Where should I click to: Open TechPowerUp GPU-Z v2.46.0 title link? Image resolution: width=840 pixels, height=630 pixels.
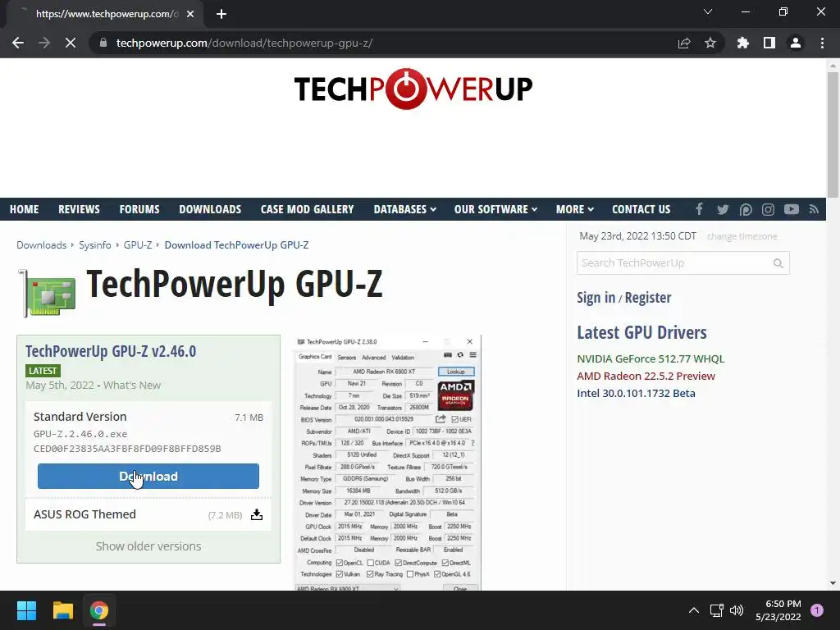pyautogui.click(x=111, y=351)
